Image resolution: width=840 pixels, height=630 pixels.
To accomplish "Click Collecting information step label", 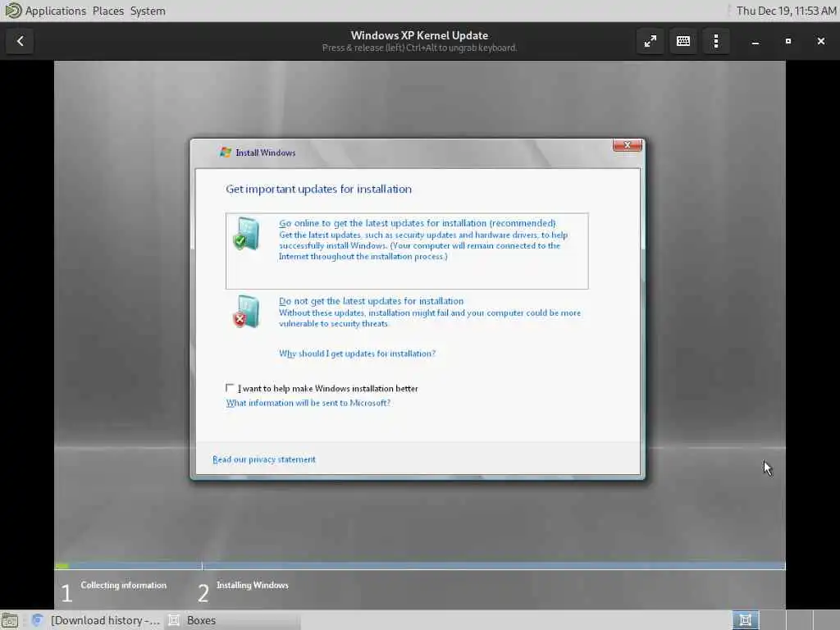I will point(124,585).
